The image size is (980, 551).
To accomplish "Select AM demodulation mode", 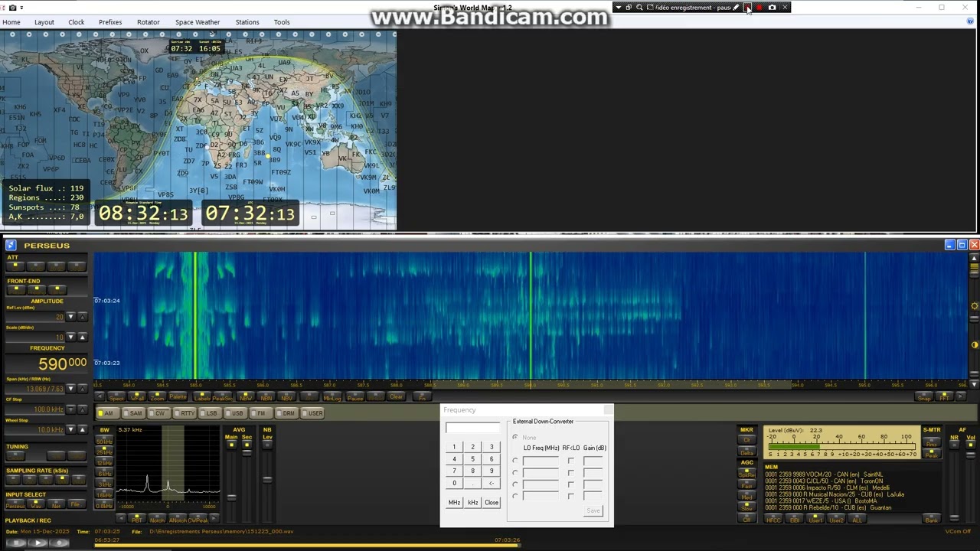I will [x=106, y=413].
